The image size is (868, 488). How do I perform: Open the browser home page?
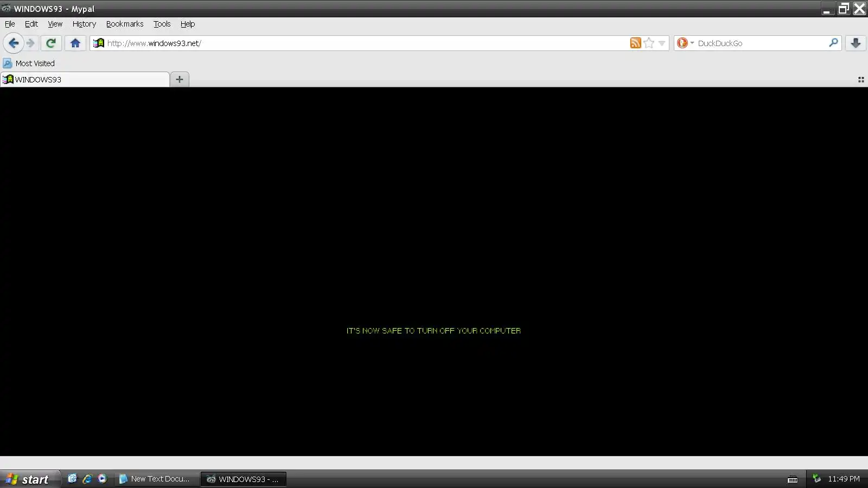[x=75, y=43]
